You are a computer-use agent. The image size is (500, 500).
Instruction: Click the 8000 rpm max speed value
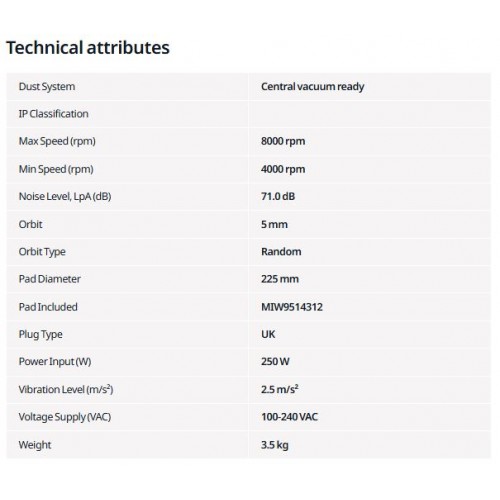pos(283,141)
